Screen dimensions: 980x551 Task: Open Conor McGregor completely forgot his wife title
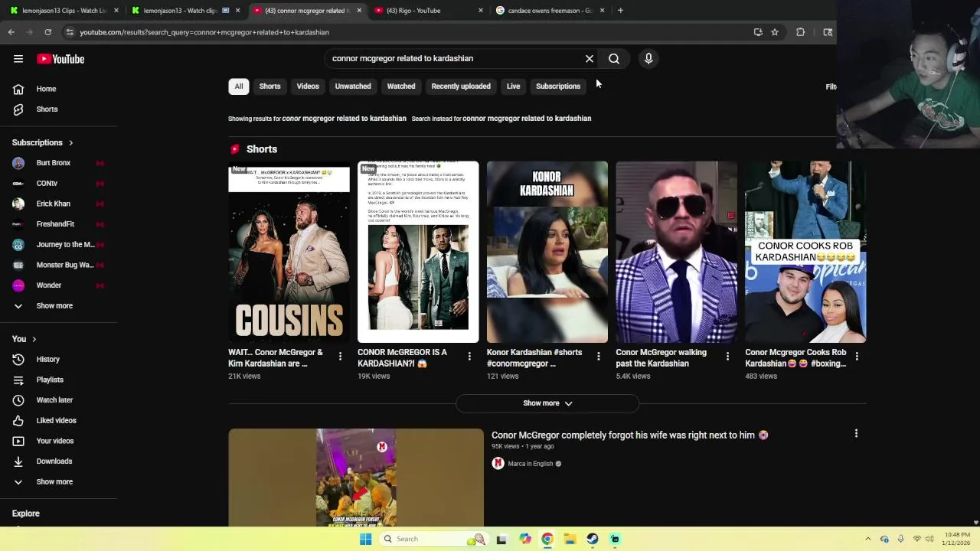click(x=629, y=435)
